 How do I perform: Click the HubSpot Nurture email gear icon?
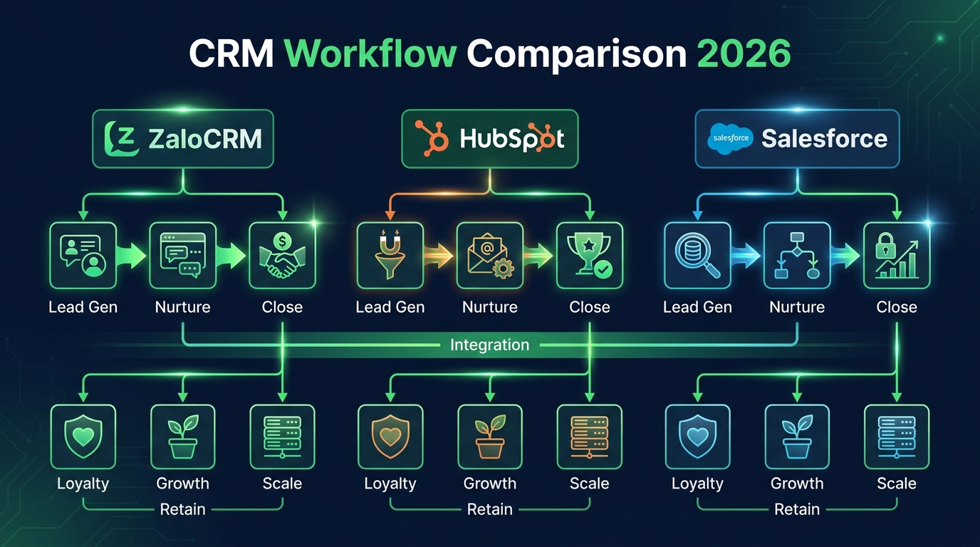(x=490, y=255)
